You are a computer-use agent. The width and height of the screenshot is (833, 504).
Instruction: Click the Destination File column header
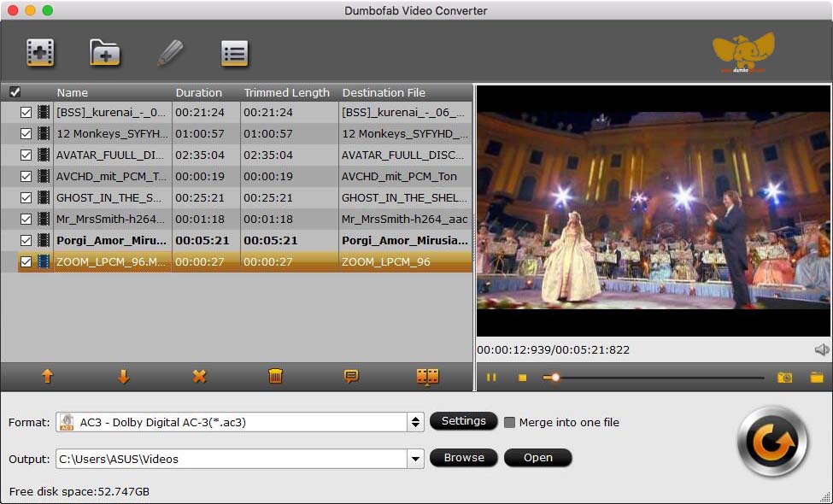(x=383, y=92)
